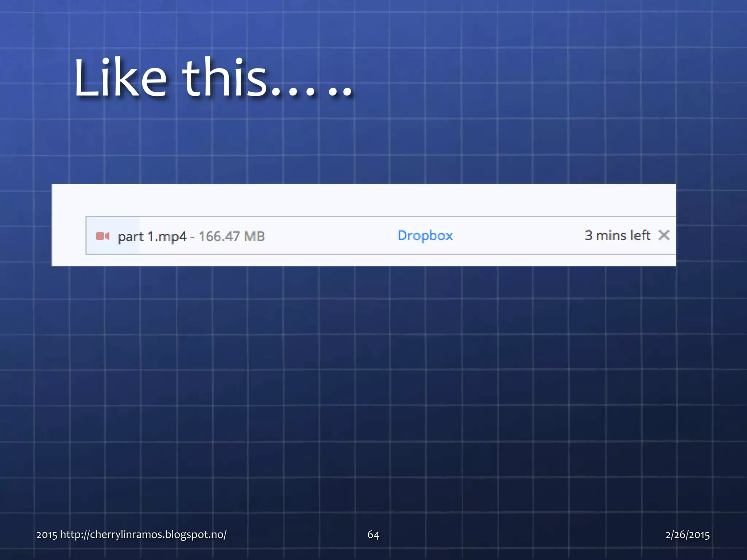Click the 3 mins left status
Viewport: 747px width, 560px height.
pos(617,236)
